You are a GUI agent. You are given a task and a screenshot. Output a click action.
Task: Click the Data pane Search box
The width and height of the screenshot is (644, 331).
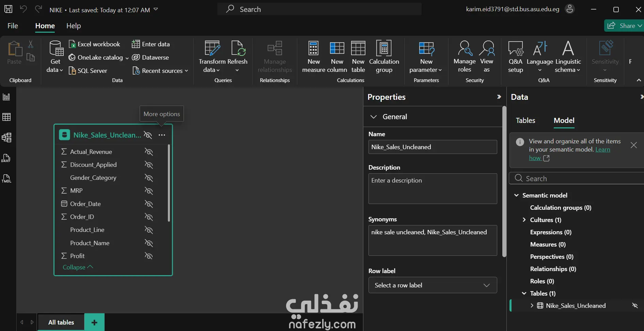pos(576,178)
